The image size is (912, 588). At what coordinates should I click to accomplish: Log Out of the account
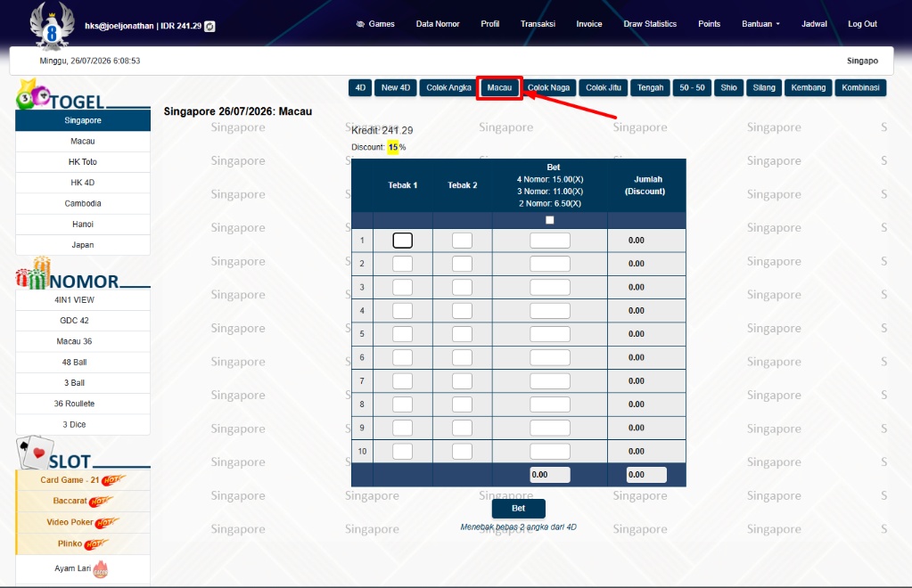pyautogui.click(x=862, y=24)
